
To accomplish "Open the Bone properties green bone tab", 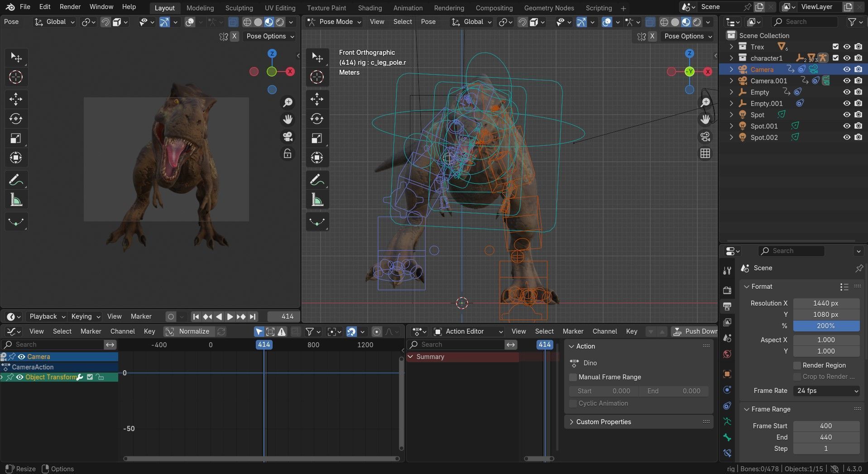I will pos(727,437).
